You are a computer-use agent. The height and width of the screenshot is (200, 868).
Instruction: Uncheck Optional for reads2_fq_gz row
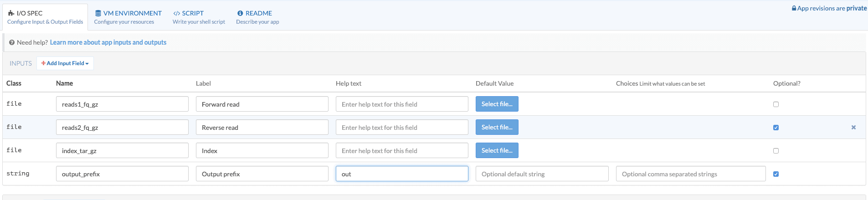click(776, 128)
